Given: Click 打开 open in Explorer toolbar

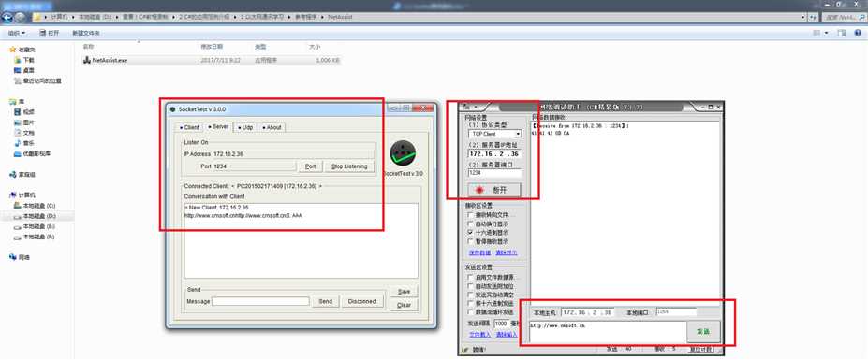Looking at the screenshot, I should [50, 33].
